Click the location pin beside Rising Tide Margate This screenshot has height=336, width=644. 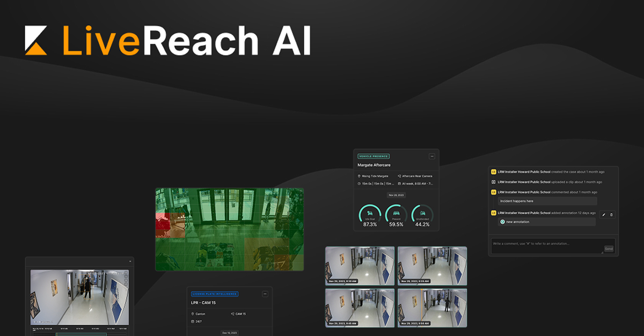point(358,176)
